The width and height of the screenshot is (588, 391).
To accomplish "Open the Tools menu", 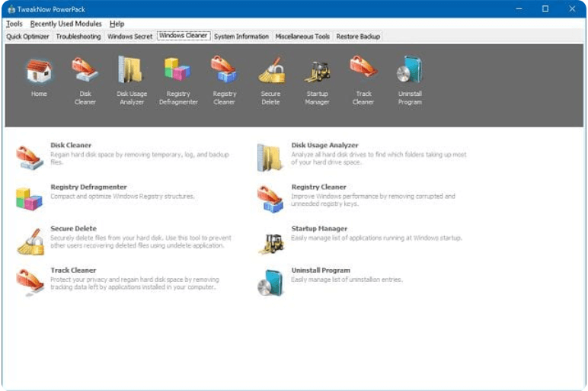I will pyautogui.click(x=14, y=24).
